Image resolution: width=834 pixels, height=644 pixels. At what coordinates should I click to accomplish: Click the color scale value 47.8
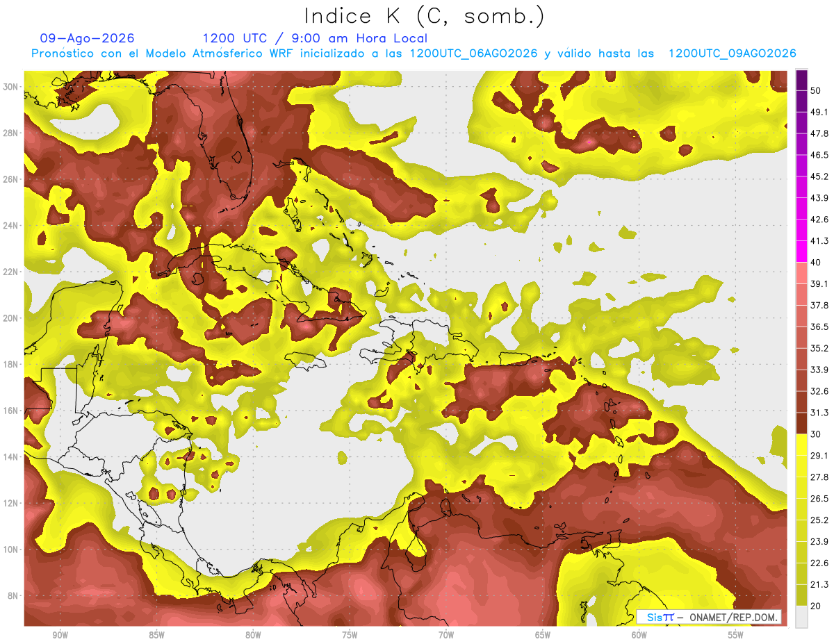coord(819,133)
